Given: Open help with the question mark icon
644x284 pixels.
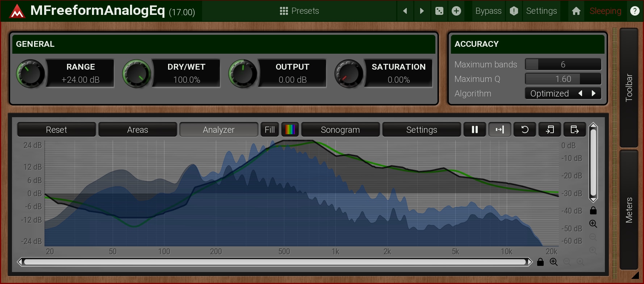Looking at the screenshot, I should tap(635, 11).
